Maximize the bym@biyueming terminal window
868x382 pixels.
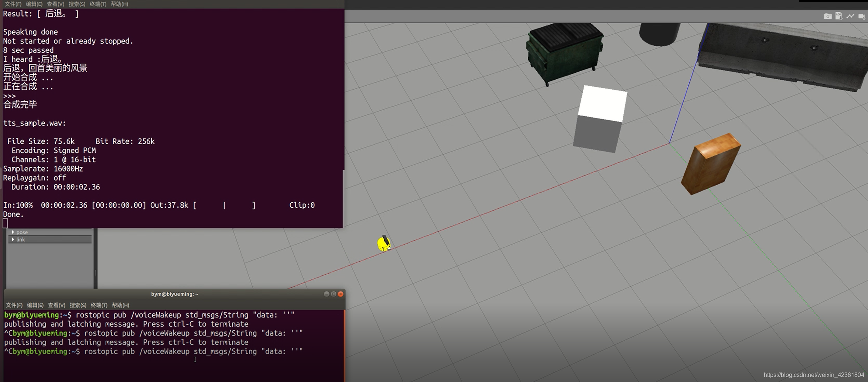tap(334, 294)
